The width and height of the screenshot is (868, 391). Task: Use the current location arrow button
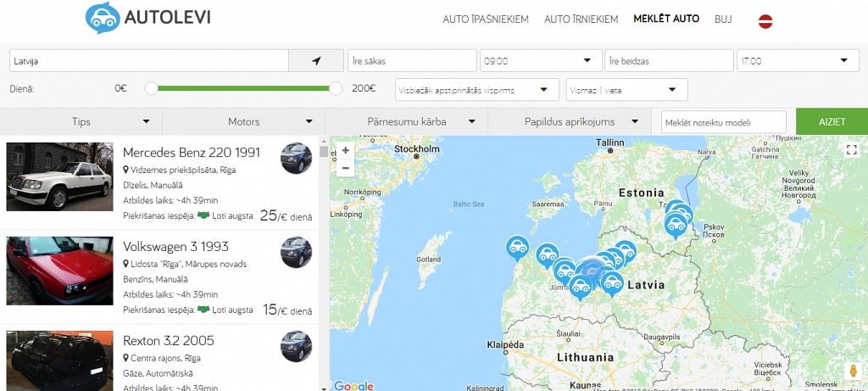316,61
